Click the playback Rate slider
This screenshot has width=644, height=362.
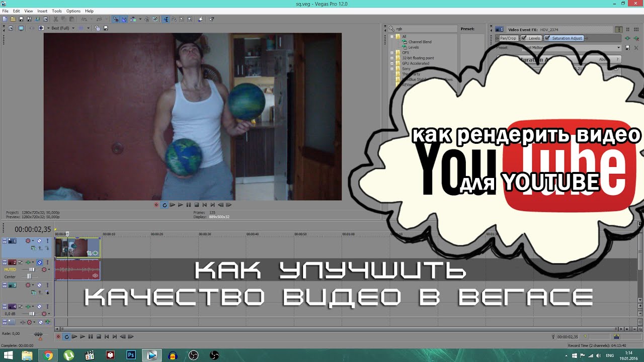[39, 334]
